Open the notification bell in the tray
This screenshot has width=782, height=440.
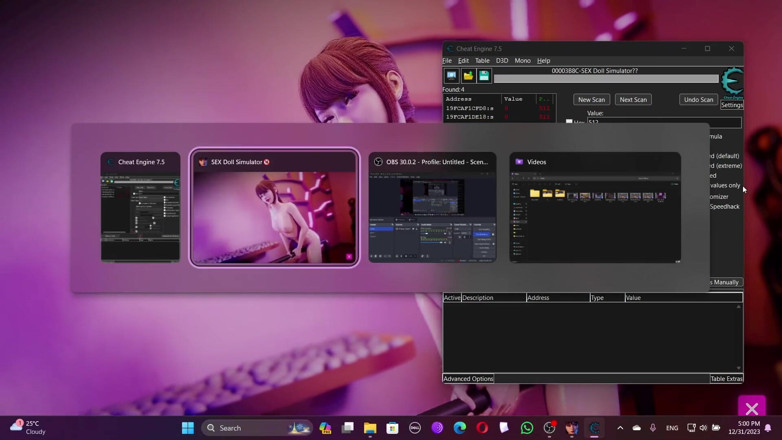pos(768,428)
